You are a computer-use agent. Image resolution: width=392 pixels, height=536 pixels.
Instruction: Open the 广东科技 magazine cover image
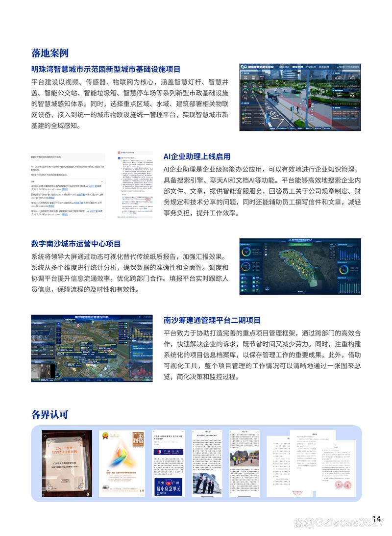point(122,463)
